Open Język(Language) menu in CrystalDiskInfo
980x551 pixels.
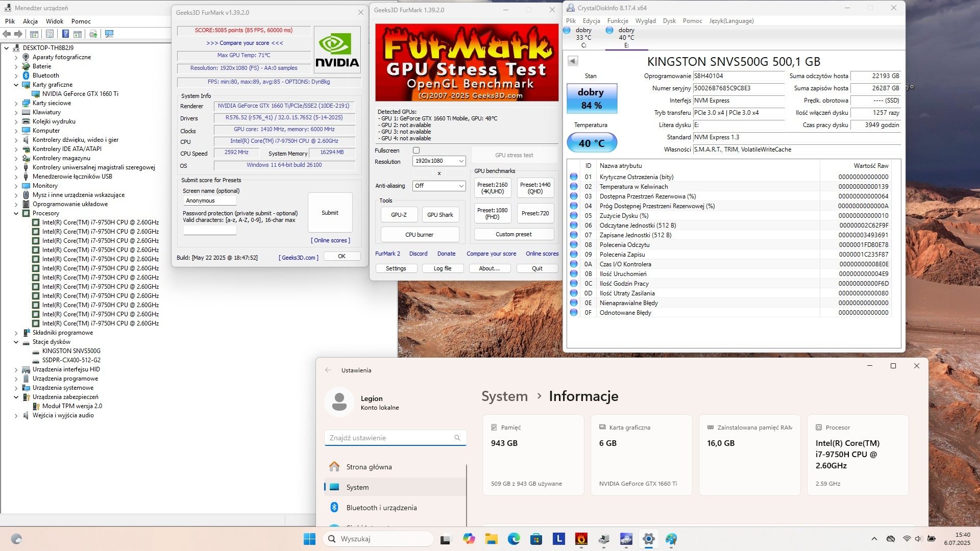coord(731,21)
